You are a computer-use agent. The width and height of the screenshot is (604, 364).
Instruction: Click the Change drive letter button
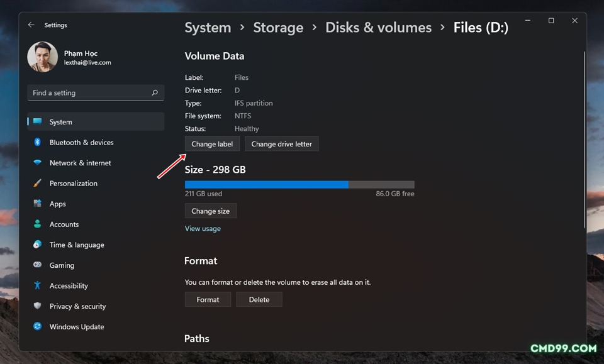click(x=282, y=144)
